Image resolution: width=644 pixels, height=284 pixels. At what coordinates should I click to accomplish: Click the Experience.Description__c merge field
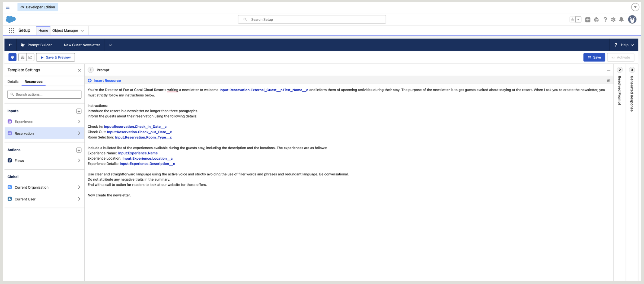pyautogui.click(x=147, y=164)
